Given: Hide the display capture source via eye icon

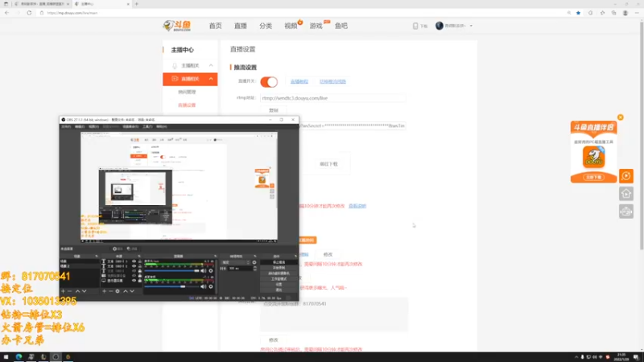Looking at the screenshot, I should tap(134, 281).
